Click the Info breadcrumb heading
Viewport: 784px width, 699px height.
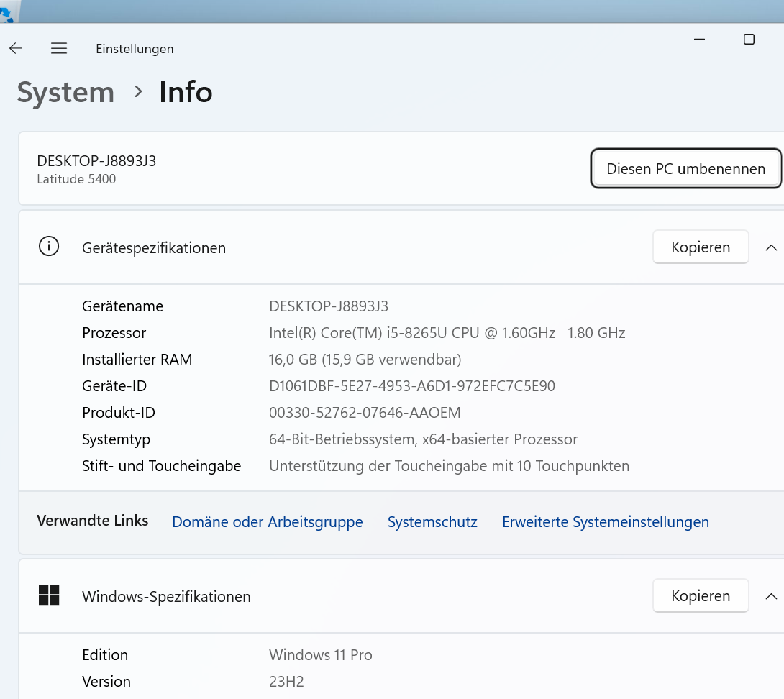186,92
